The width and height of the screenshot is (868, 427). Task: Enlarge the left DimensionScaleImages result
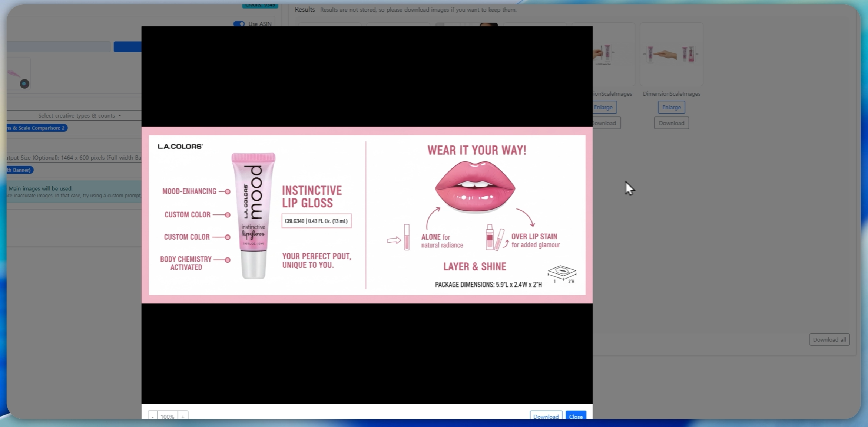point(603,107)
